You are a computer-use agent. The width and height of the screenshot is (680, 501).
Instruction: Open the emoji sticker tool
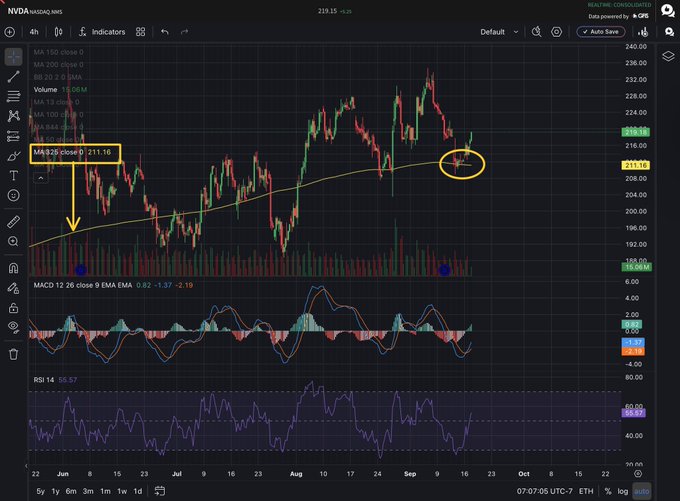click(13, 195)
